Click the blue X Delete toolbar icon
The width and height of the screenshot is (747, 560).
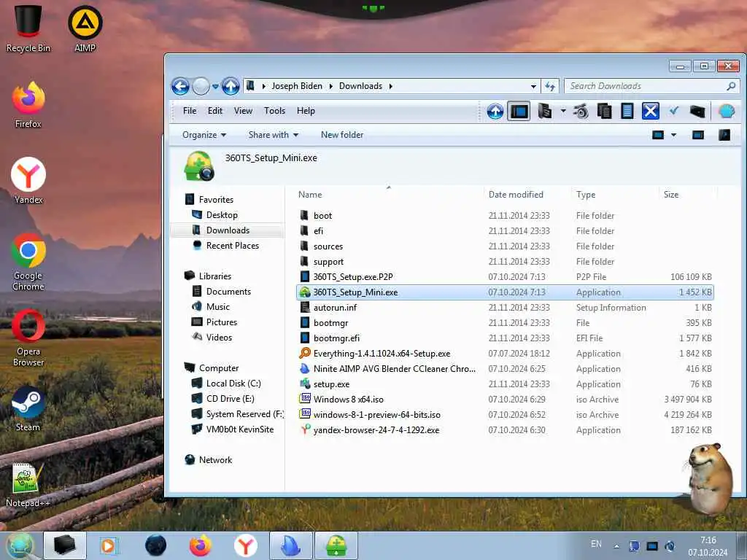650,112
